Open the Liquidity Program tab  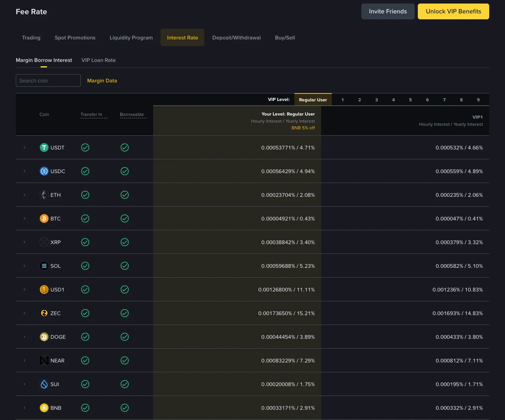point(131,37)
